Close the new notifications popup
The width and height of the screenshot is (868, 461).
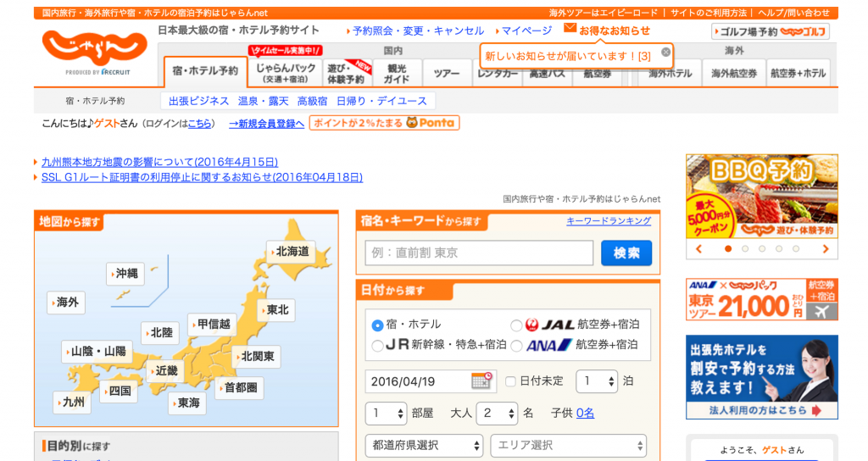pyautogui.click(x=666, y=52)
